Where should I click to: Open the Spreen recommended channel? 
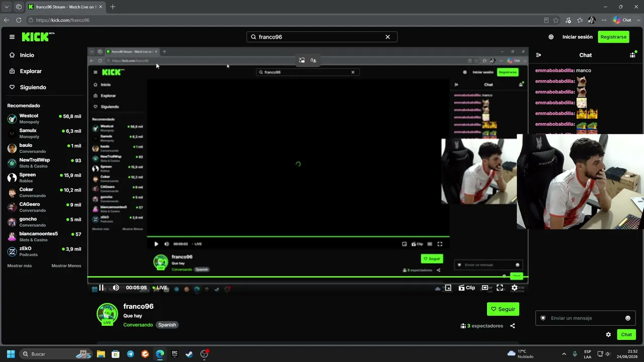[x=44, y=177]
